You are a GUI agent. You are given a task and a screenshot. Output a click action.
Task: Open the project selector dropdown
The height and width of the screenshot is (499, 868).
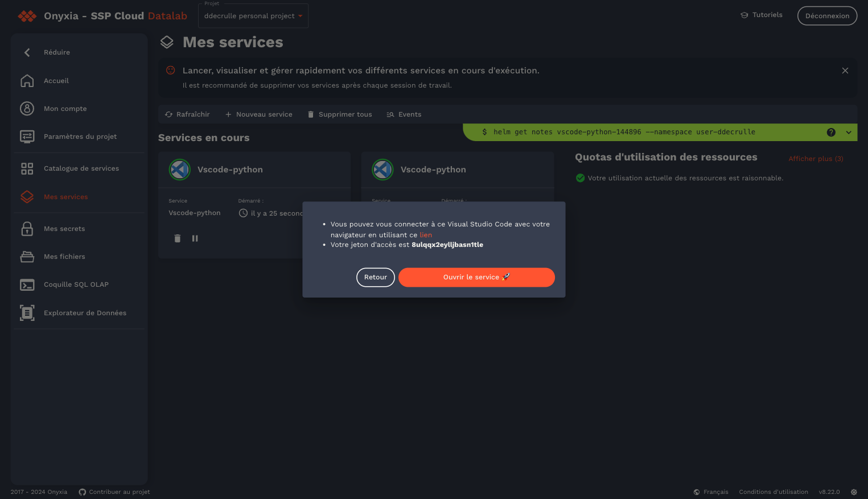tap(253, 16)
